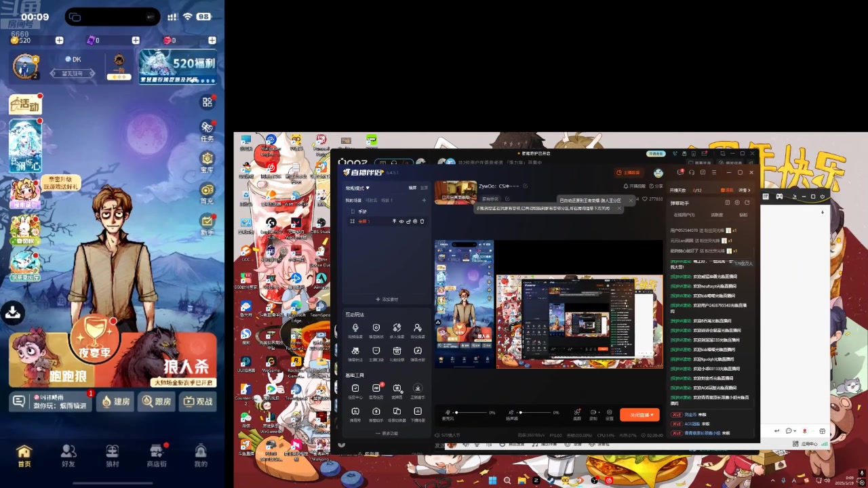Viewport: 868px width, 488px height.
Task: Open the 房管助手 moderator assistant tool
Action: click(x=376, y=414)
